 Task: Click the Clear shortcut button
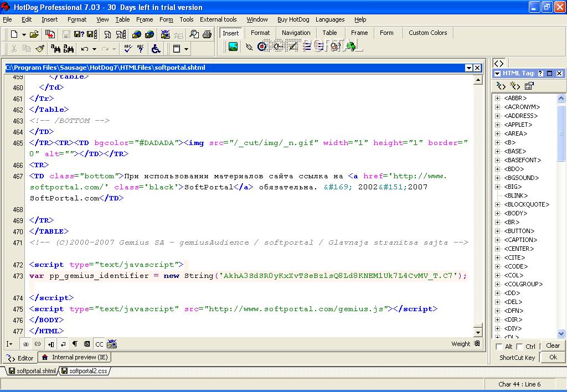553,345
